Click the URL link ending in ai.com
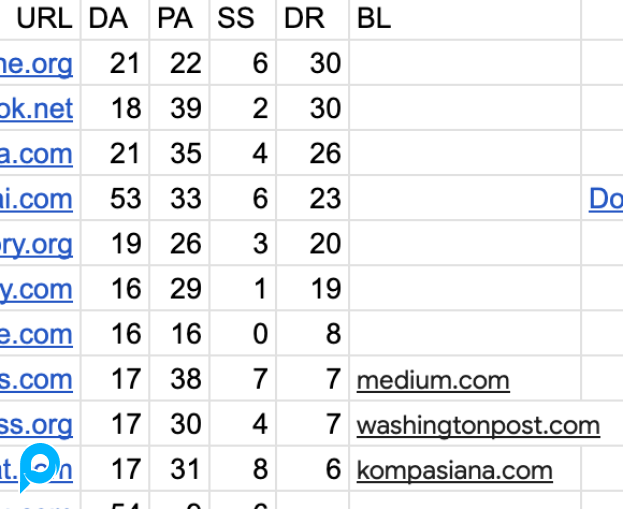 pos(36,199)
